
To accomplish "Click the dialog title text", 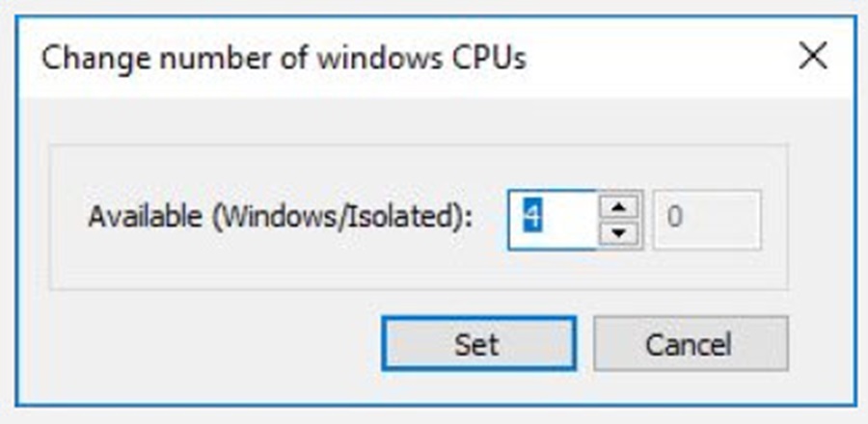I will click(283, 58).
